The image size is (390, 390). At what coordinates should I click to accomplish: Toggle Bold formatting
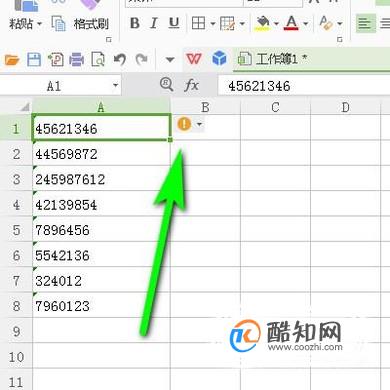tap(135, 23)
